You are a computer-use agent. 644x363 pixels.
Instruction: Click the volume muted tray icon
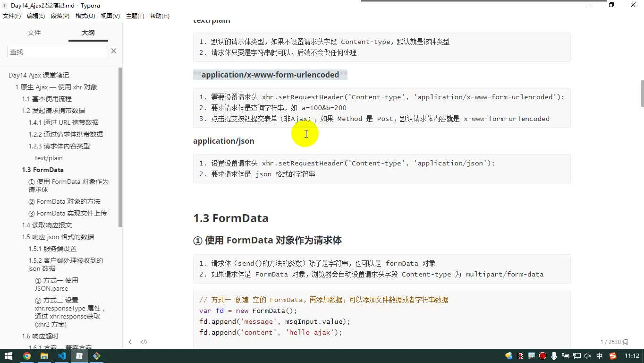(x=588, y=356)
